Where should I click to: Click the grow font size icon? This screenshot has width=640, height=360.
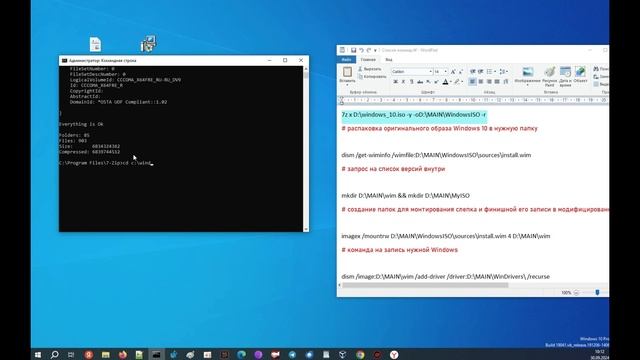453,71
